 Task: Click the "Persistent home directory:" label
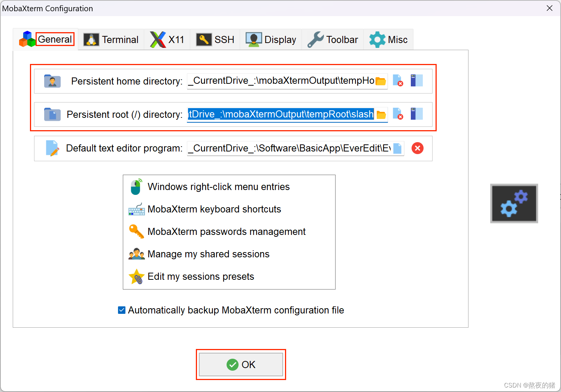pyautogui.click(x=127, y=81)
